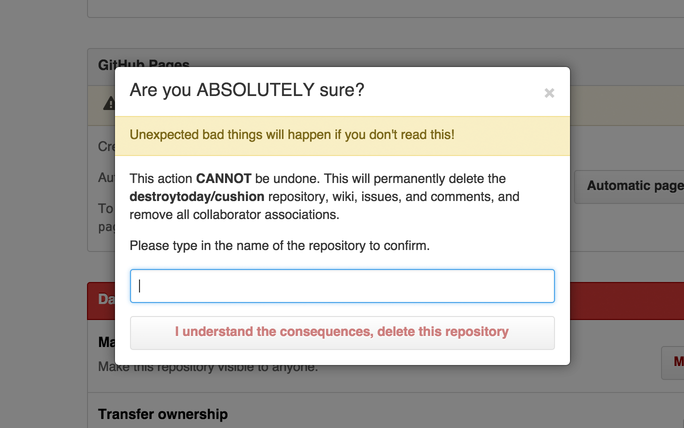Focus the repository name confirmation field
This screenshot has height=428, width=684.
(342, 286)
